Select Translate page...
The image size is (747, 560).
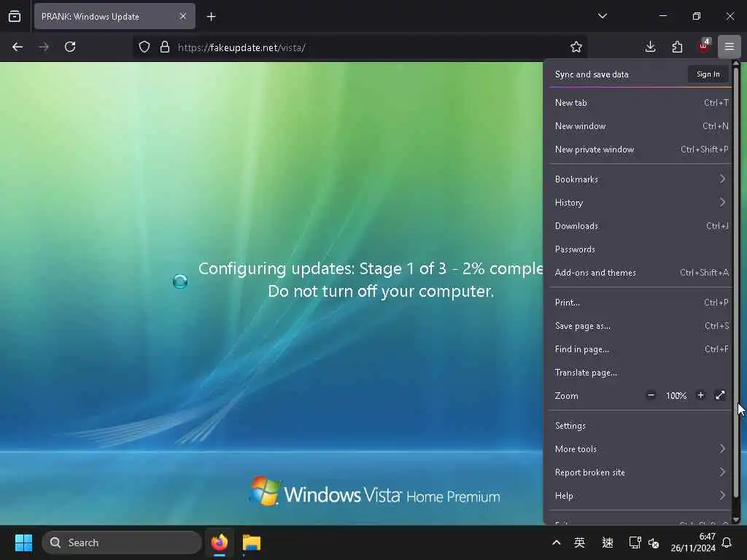click(x=640, y=373)
